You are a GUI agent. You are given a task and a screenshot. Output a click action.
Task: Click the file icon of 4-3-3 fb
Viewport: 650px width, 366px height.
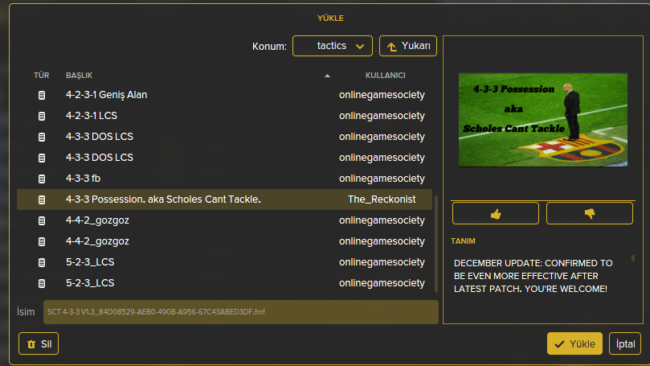click(41, 179)
